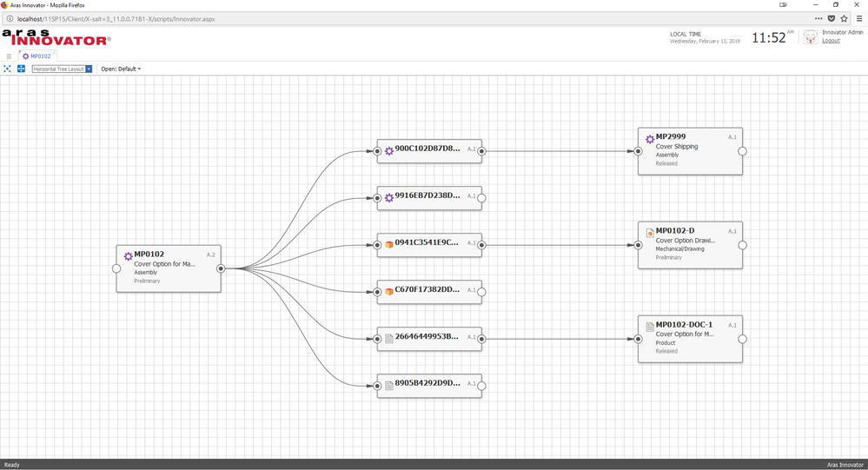
Task: Click the gear icon on node 9916EB7D238D
Action: [x=388, y=197]
